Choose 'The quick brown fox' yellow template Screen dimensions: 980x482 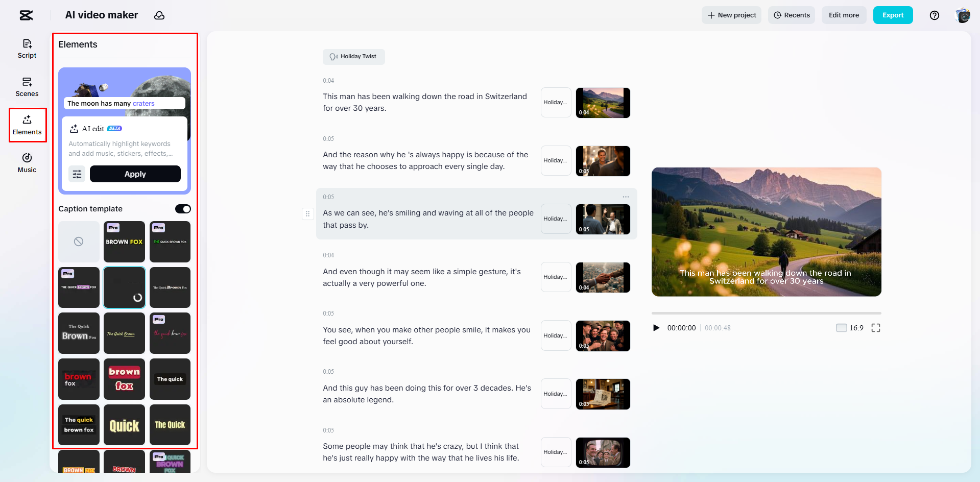coord(79,425)
